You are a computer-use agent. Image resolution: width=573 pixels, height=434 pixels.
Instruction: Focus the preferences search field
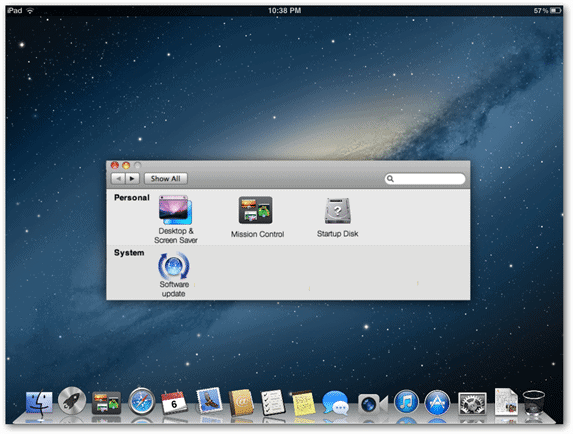click(425, 179)
